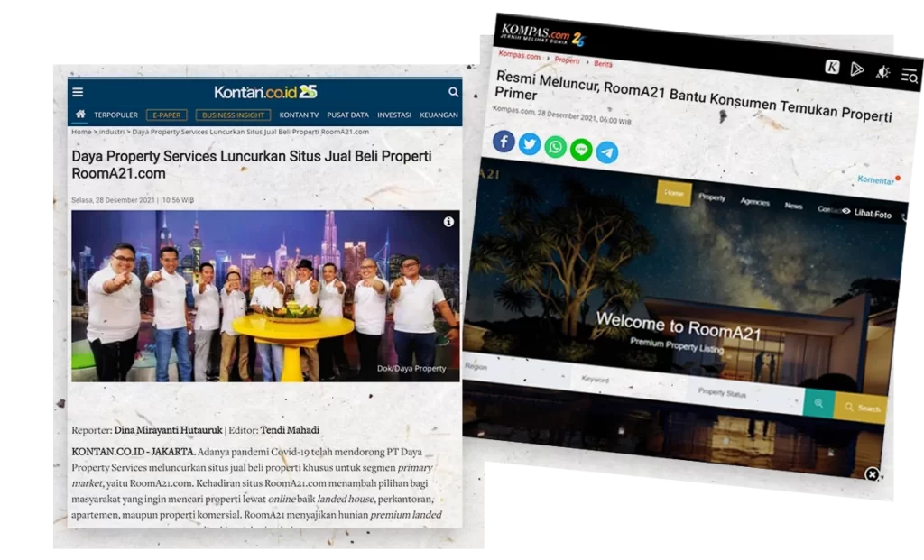924x560 pixels.
Task: Click the Berita breadcrumb on Kompas
Action: (603, 64)
